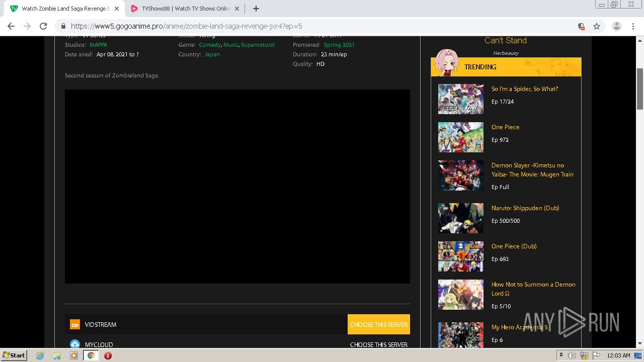Open the Windows Start menu
644x362 pixels.
pyautogui.click(x=14, y=355)
